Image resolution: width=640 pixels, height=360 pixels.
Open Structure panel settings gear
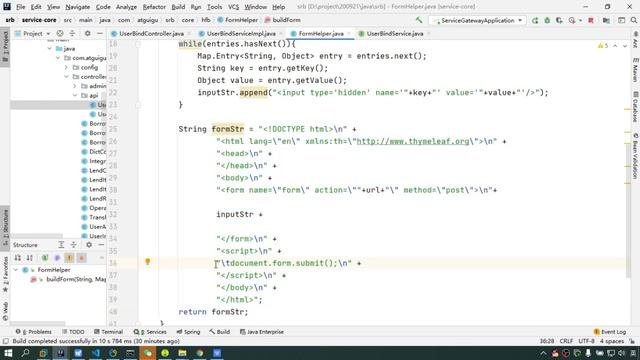tap(89, 245)
